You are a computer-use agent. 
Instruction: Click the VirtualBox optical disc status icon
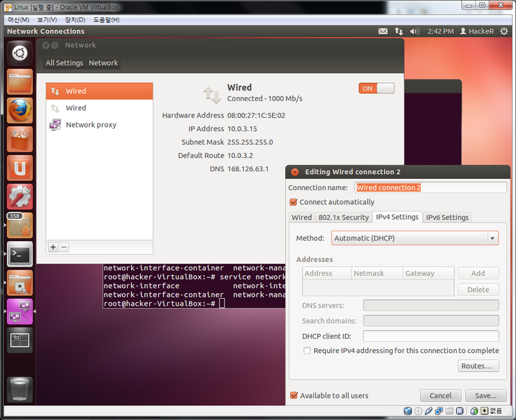(x=418, y=411)
